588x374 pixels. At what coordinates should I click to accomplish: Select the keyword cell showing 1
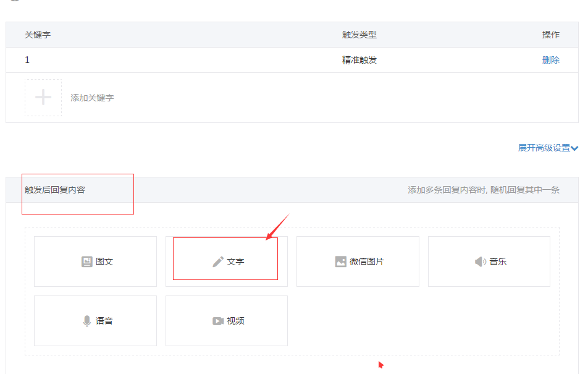click(27, 60)
